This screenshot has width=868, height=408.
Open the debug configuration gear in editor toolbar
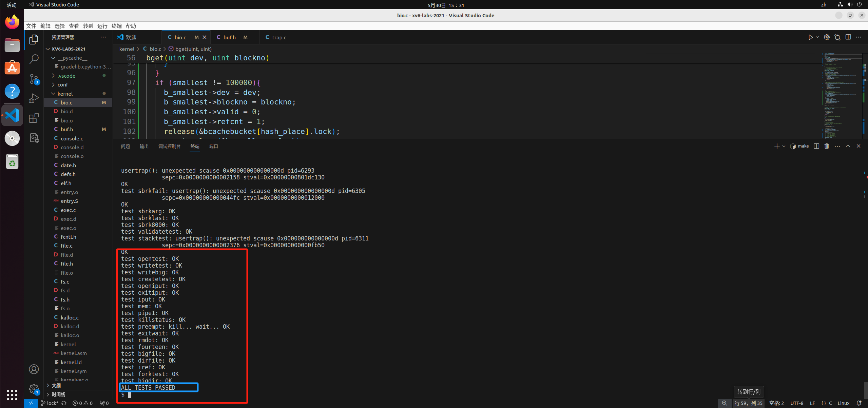tap(827, 37)
